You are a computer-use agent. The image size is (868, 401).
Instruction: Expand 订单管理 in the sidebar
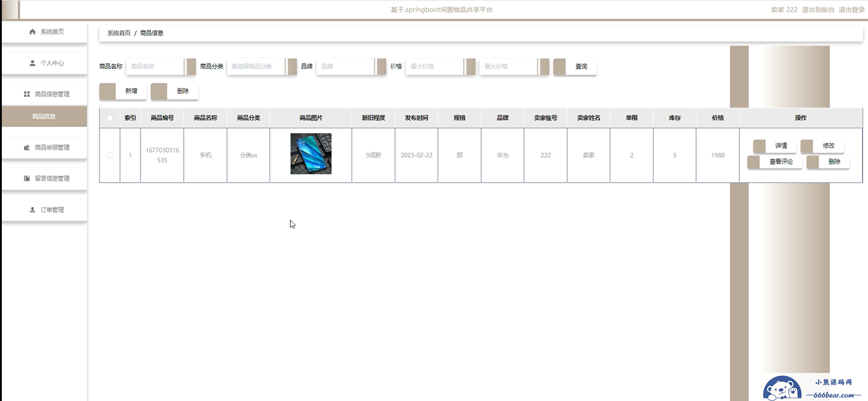44,210
